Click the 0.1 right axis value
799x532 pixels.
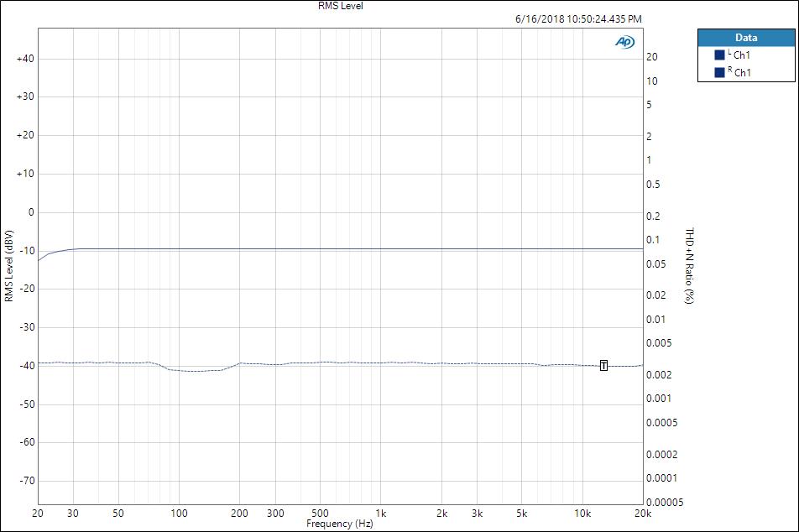coord(653,239)
